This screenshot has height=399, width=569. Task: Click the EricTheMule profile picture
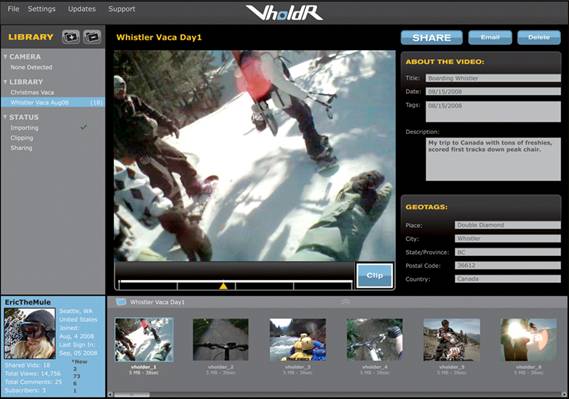[x=30, y=334]
